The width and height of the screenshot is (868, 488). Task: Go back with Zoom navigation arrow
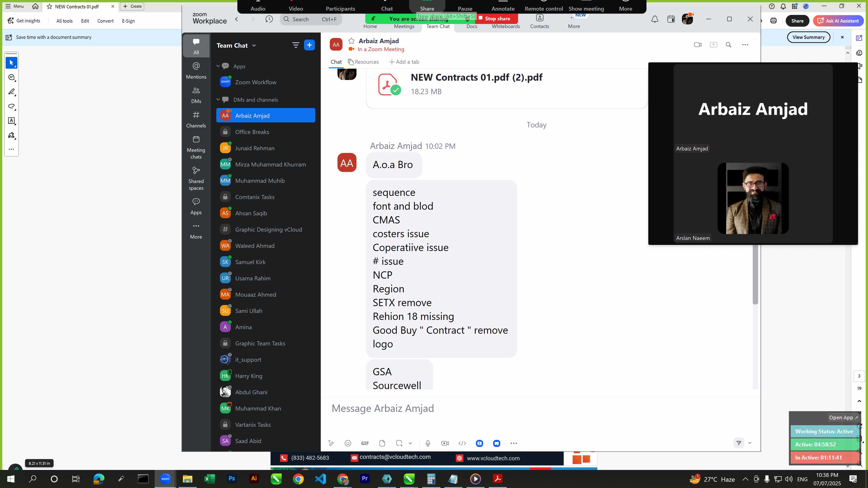pyautogui.click(x=236, y=19)
